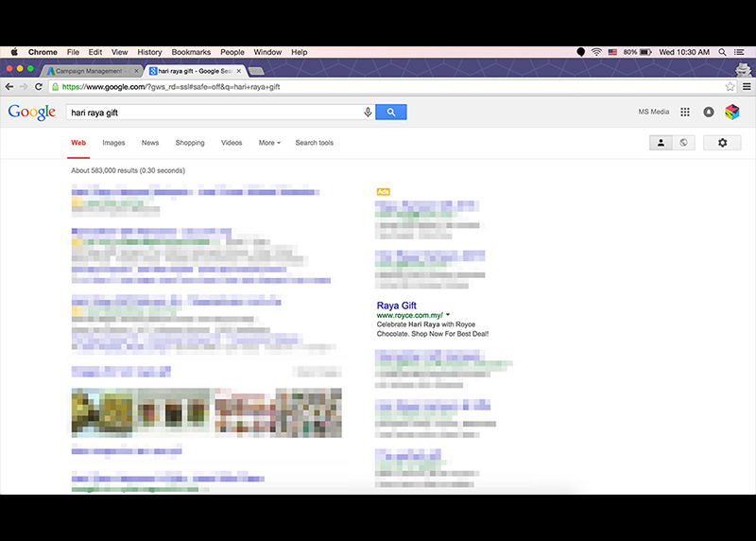Screen dimensions: 756x541
Task: Switch to the Images results tab
Action: [x=113, y=143]
